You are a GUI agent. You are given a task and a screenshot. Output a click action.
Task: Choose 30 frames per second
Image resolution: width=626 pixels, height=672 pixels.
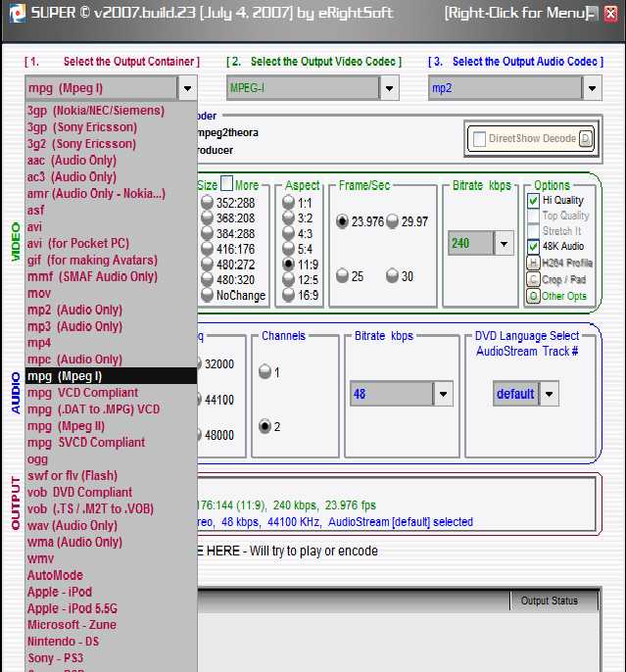[x=392, y=276]
